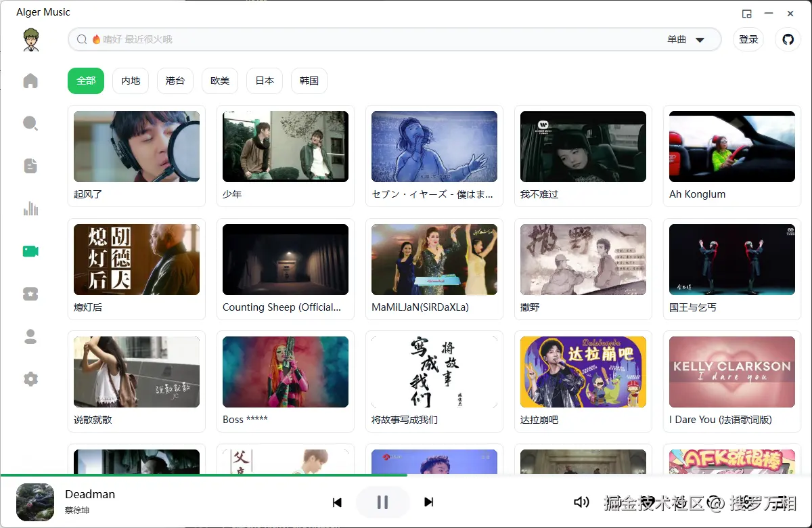Select the green MV video sidebar icon

point(30,251)
